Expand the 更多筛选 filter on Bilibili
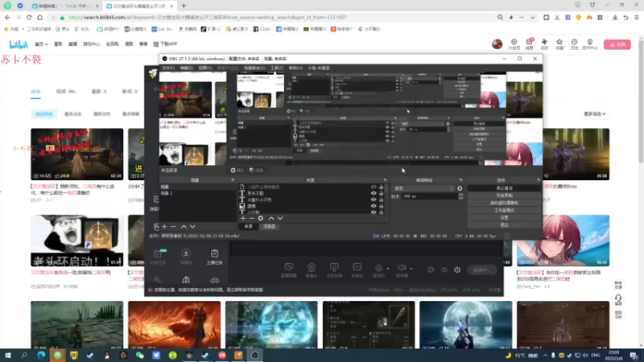The image size is (644, 362). [595, 113]
